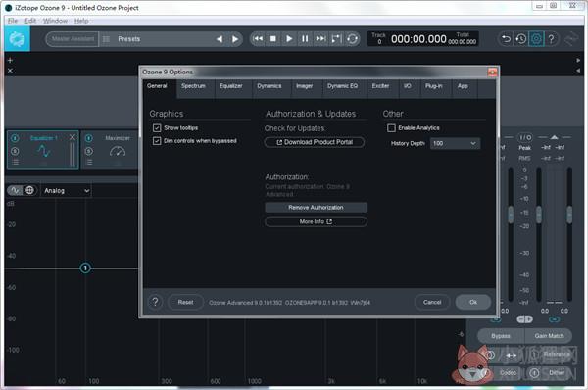
Task: Open the History Depth dropdown
Action: pyautogui.click(x=455, y=144)
